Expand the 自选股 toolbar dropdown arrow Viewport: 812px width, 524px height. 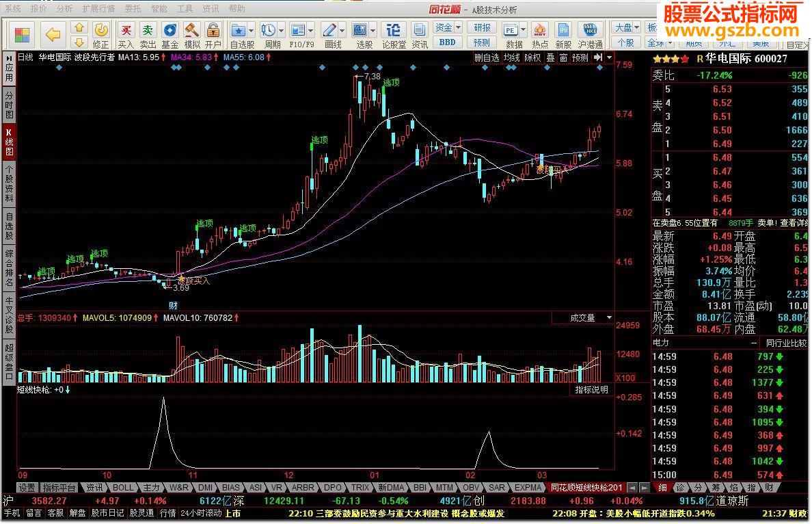tap(251, 30)
